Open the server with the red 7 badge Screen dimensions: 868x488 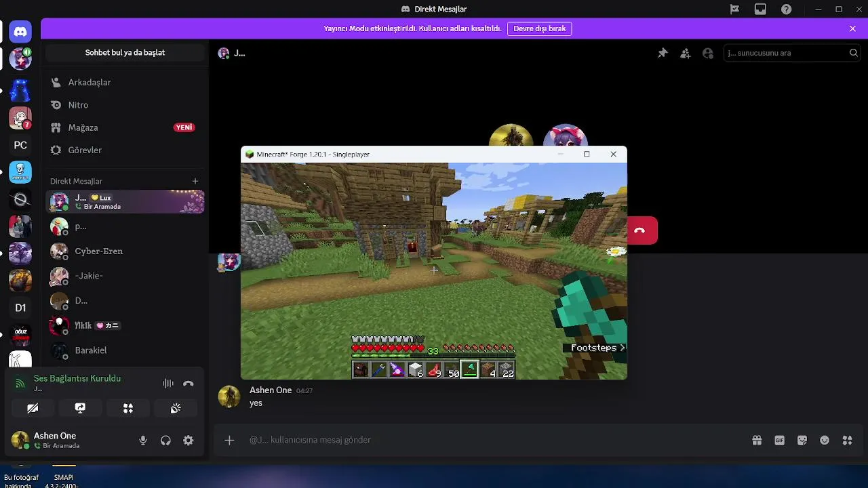pos(20,118)
